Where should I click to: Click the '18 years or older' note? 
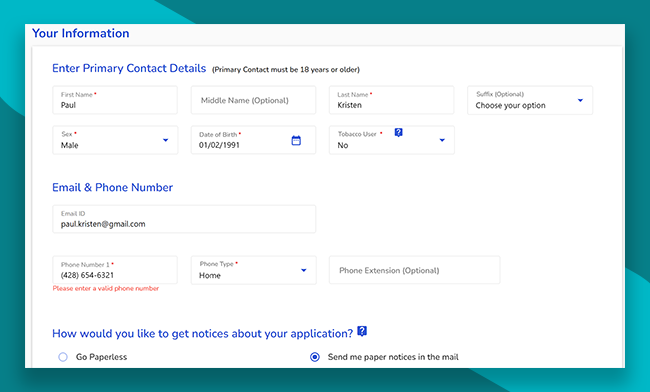click(286, 70)
